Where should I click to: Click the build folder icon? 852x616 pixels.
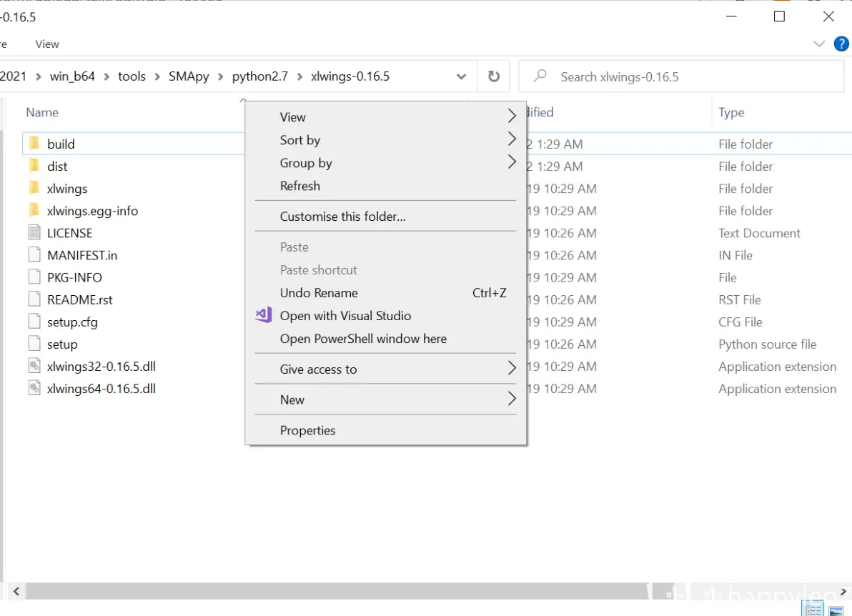(x=34, y=144)
